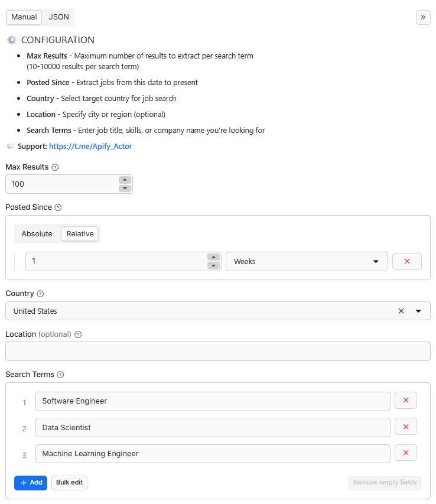Click the Max Results help icon

(x=54, y=167)
